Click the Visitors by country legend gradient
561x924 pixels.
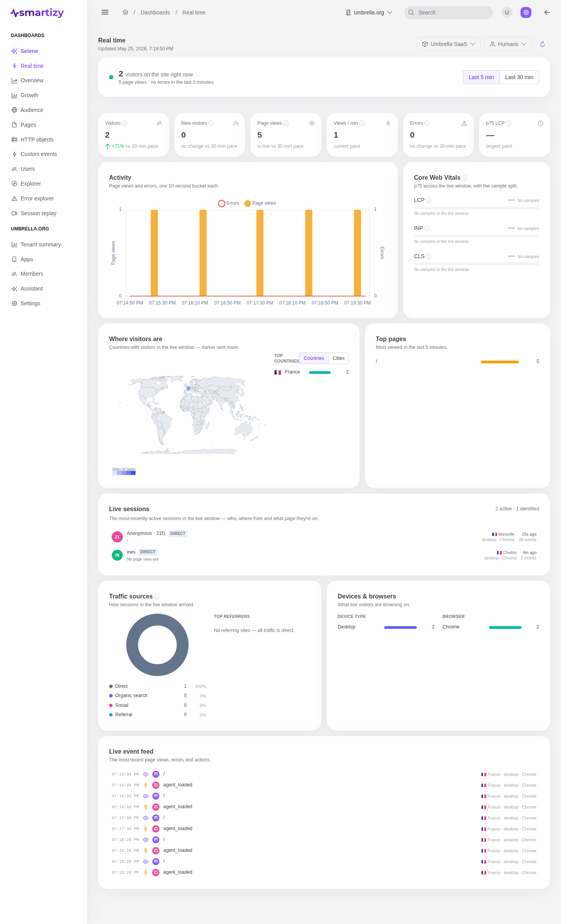124,473
